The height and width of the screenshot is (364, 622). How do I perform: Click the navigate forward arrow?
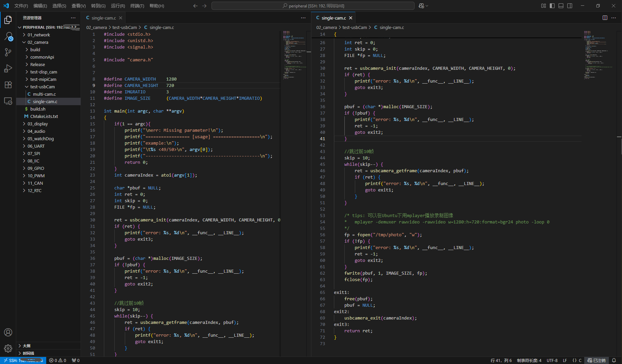204,6
